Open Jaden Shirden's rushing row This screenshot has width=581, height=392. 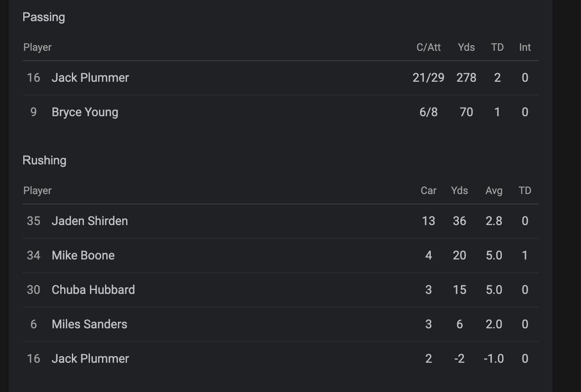281,221
